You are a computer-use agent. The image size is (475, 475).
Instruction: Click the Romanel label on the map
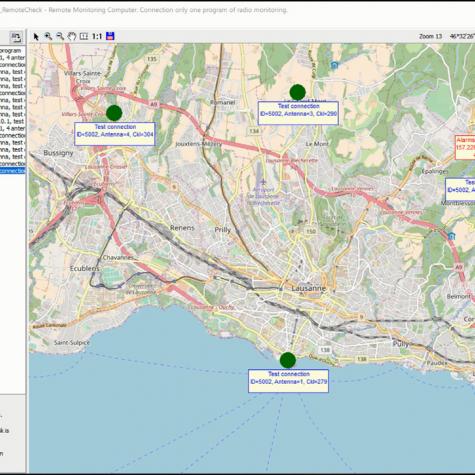(x=223, y=102)
